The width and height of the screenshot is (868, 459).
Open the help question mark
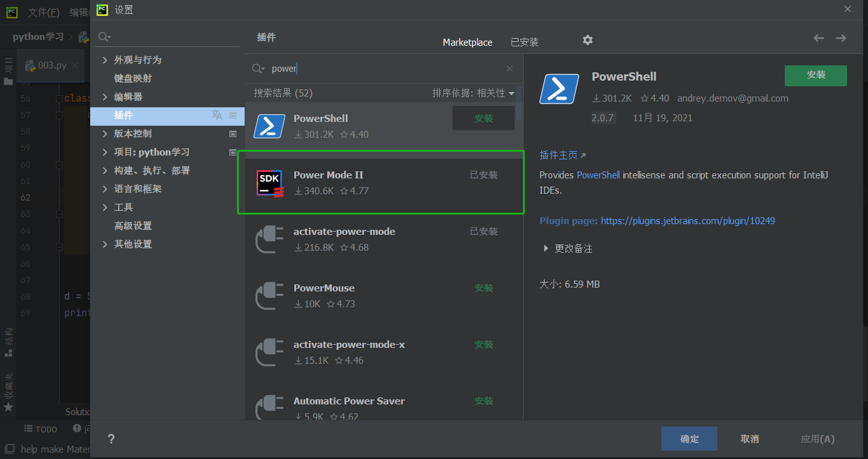[x=111, y=439]
